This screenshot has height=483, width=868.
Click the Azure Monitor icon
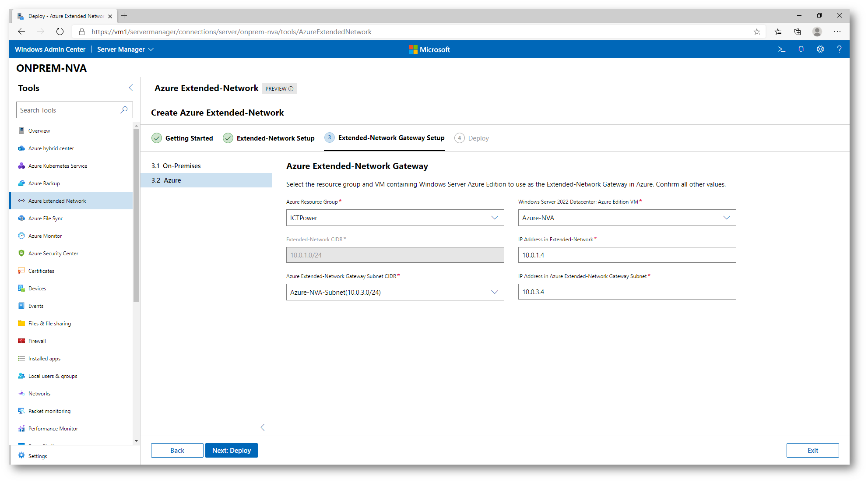(x=21, y=236)
